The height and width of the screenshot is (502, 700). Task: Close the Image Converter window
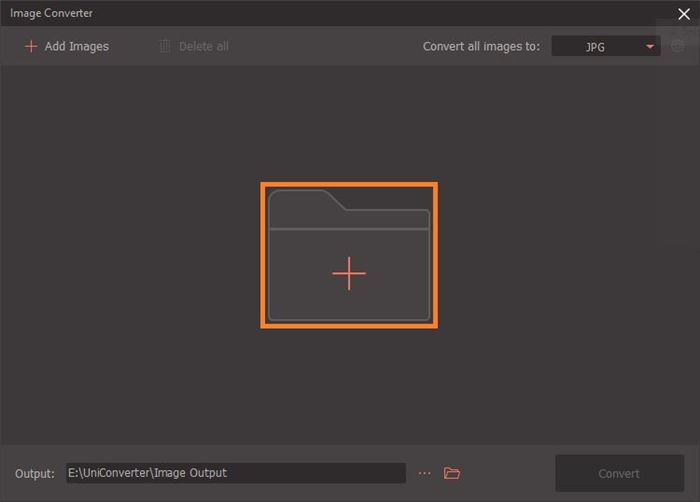click(683, 14)
